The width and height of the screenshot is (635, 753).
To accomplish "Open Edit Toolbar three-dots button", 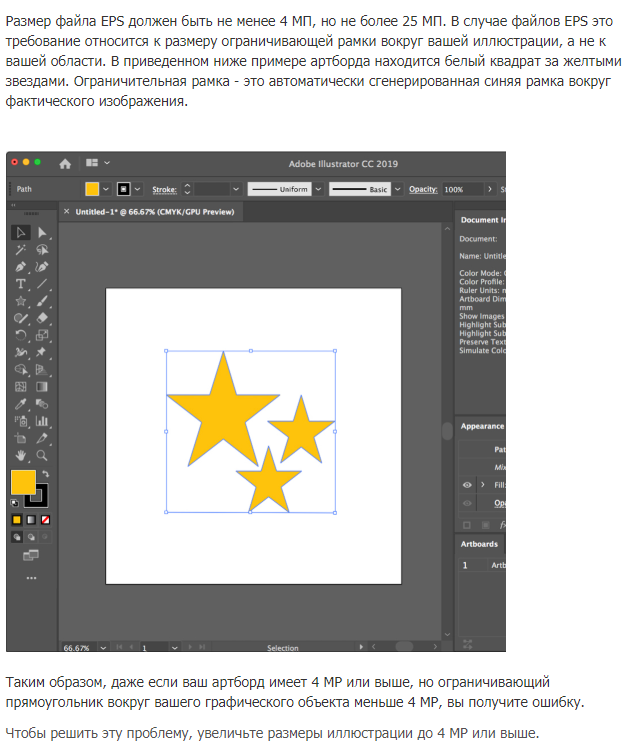I will (31, 578).
